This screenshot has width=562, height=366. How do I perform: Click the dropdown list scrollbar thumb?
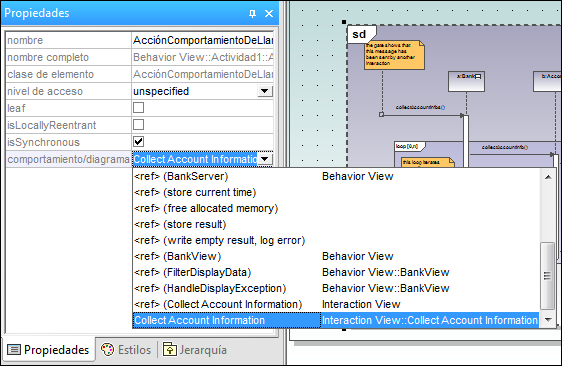pos(548,275)
